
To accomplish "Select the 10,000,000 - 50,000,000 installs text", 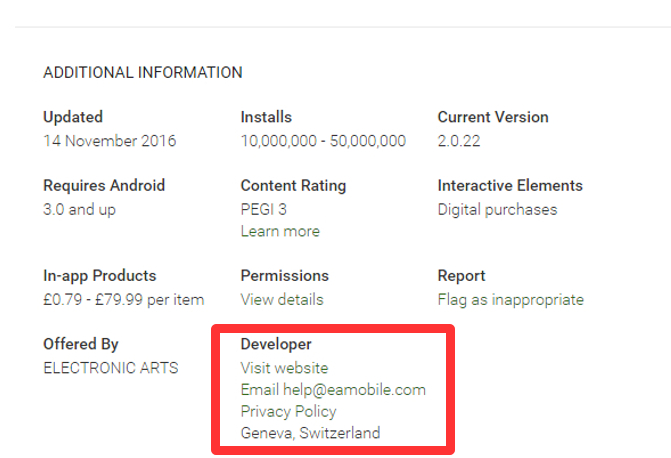I will (323, 141).
